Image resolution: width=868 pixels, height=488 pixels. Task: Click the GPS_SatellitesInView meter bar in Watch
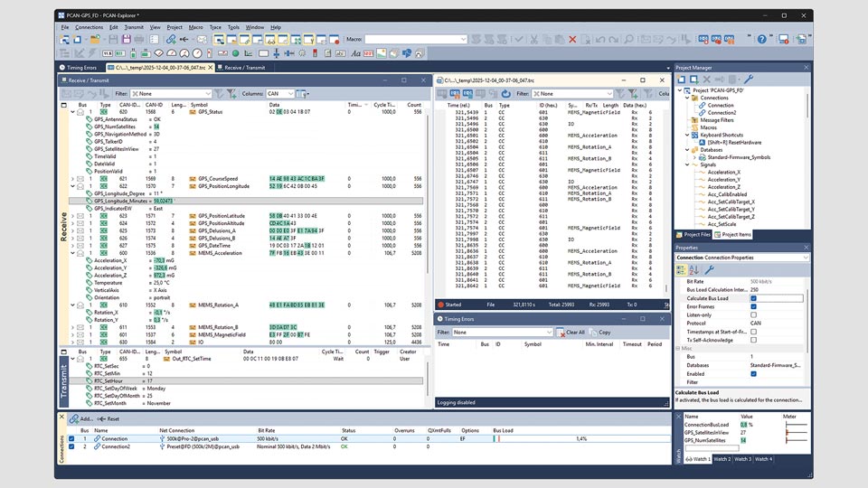(x=796, y=433)
